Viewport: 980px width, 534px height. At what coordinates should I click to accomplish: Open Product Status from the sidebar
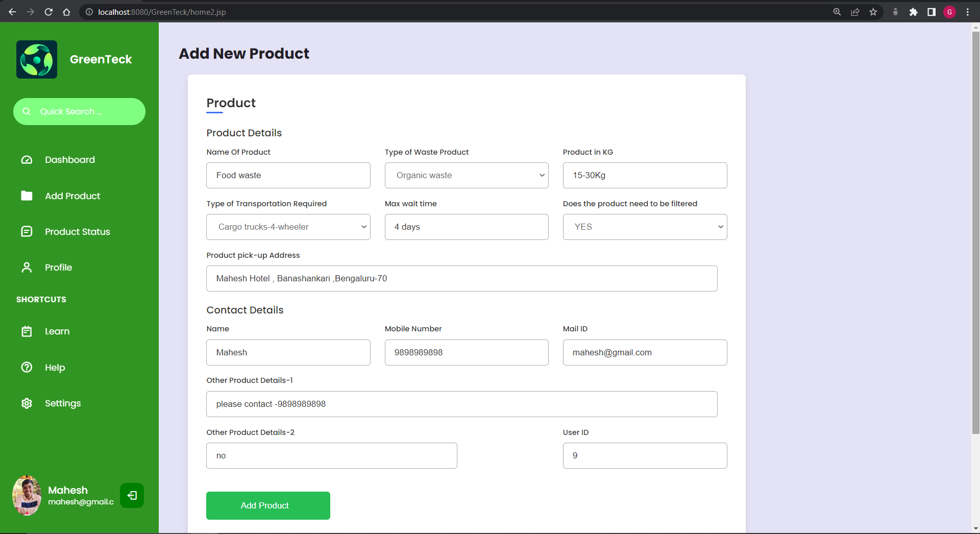point(26,231)
